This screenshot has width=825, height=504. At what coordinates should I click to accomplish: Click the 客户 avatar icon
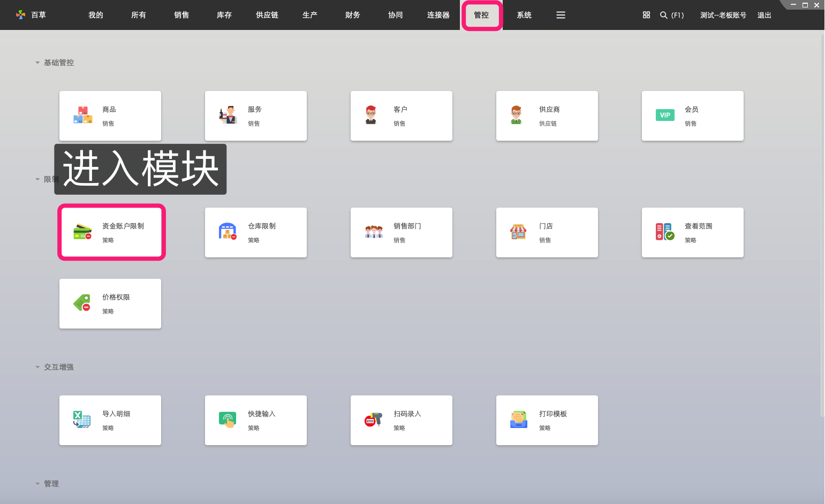click(371, 115)
